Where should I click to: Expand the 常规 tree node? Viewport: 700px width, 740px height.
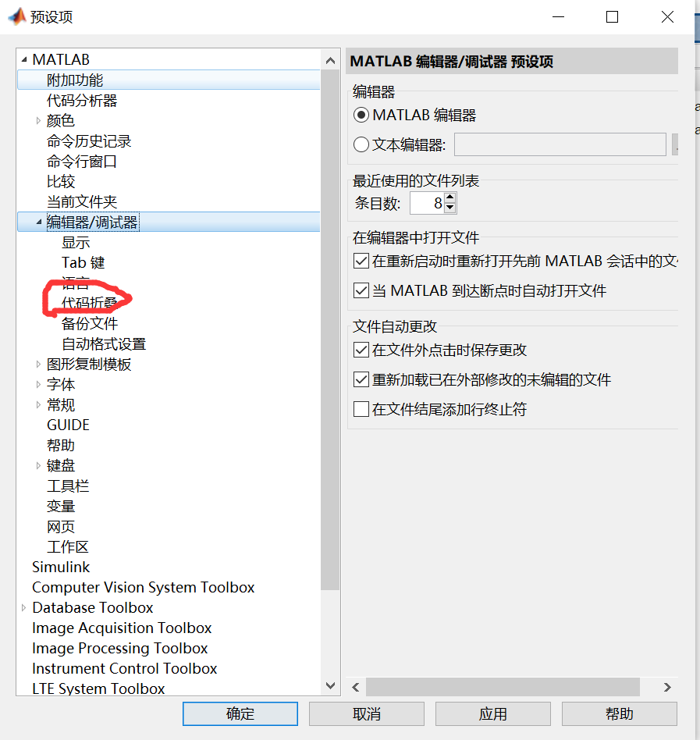point(38,405)
